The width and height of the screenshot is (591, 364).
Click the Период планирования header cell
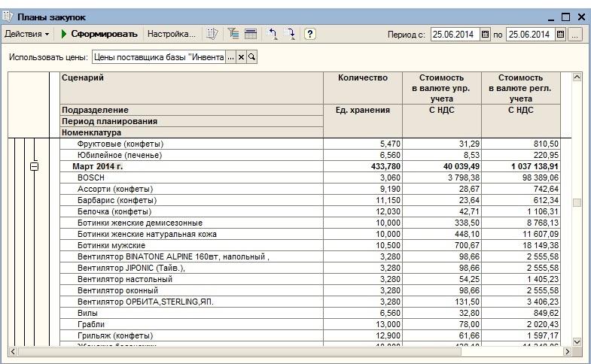(x=191, y=121)
